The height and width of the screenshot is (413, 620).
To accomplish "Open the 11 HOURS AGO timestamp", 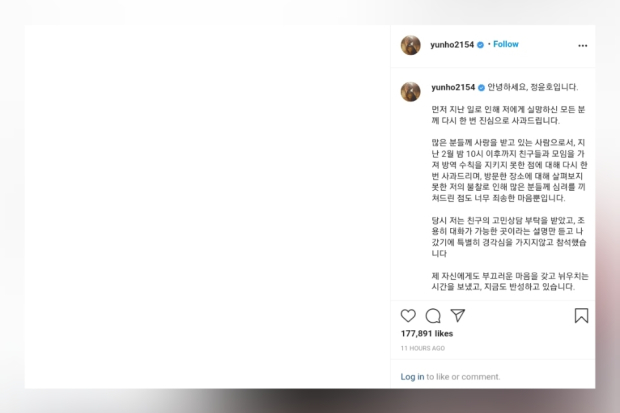I will tap(423, 348).
